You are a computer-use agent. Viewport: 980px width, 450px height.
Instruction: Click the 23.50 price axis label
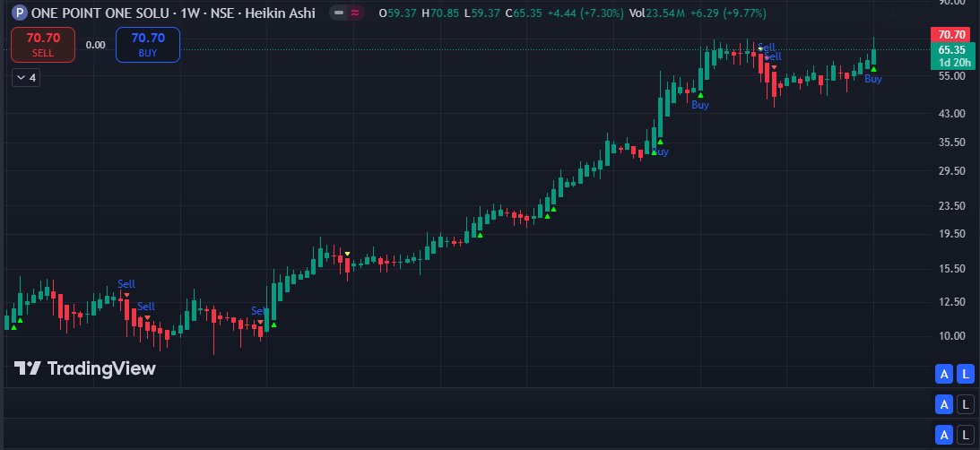click(952, 205)
